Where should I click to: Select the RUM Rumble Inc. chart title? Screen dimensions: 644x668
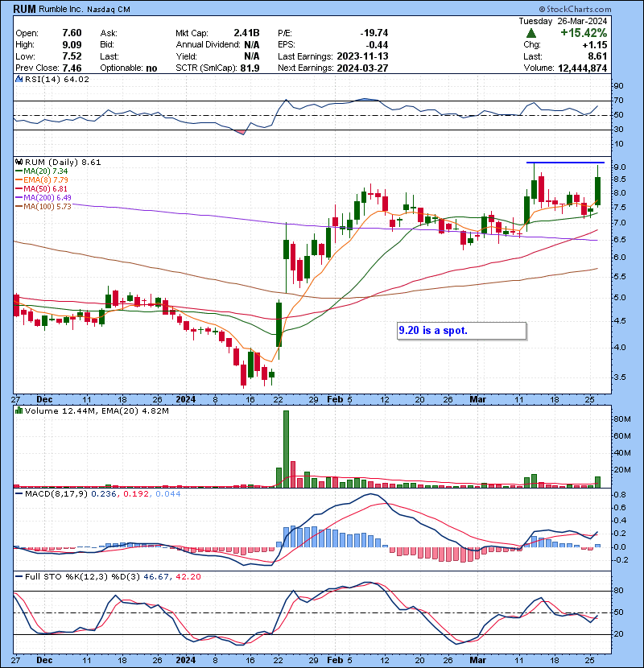pos(72,9)
